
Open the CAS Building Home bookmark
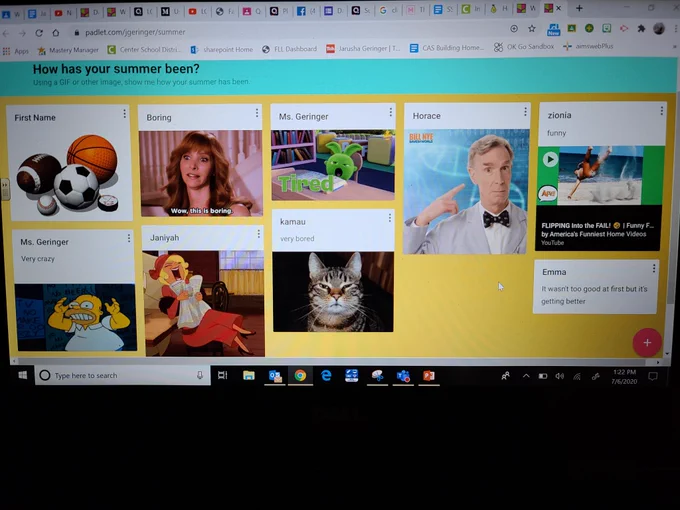pos(447,48)
